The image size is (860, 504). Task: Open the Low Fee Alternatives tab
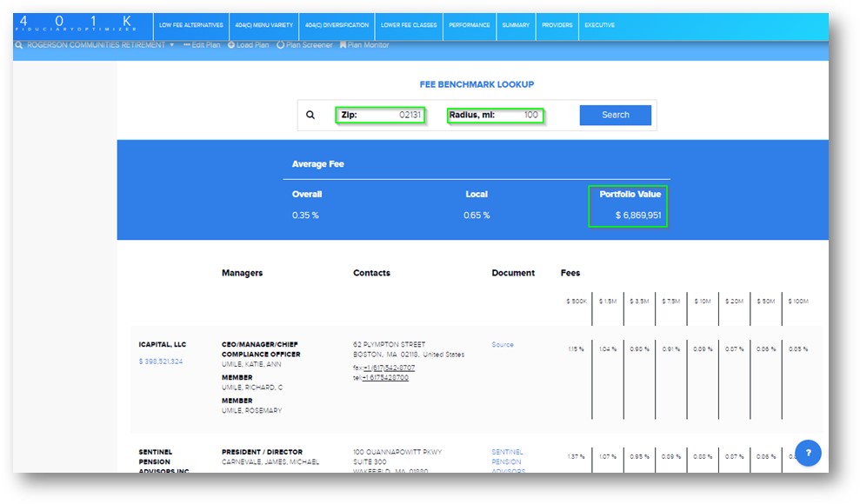[x=190, y=25]
